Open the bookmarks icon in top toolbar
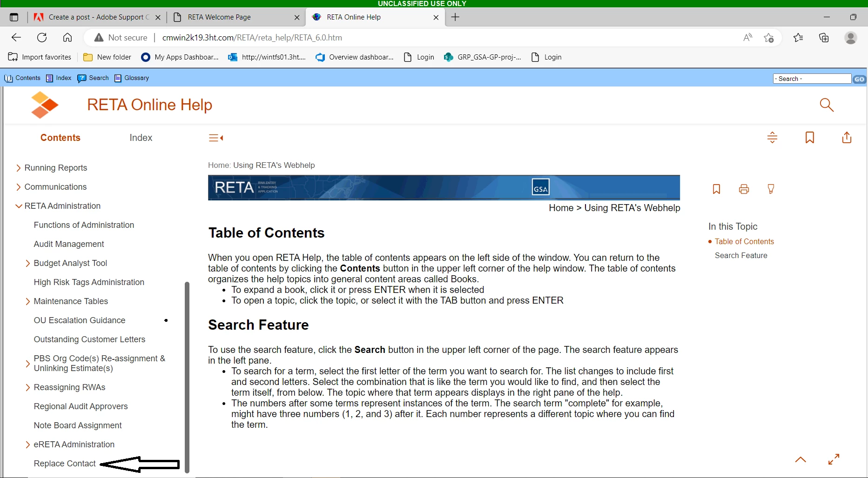Screen dimensions: 868x478 (x=810, y=138)
